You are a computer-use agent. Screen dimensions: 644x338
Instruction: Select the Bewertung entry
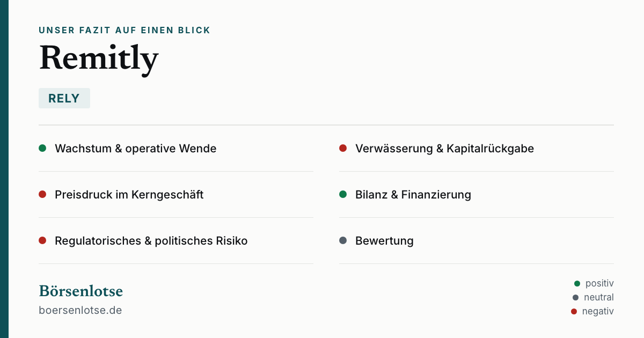[477, 241]
